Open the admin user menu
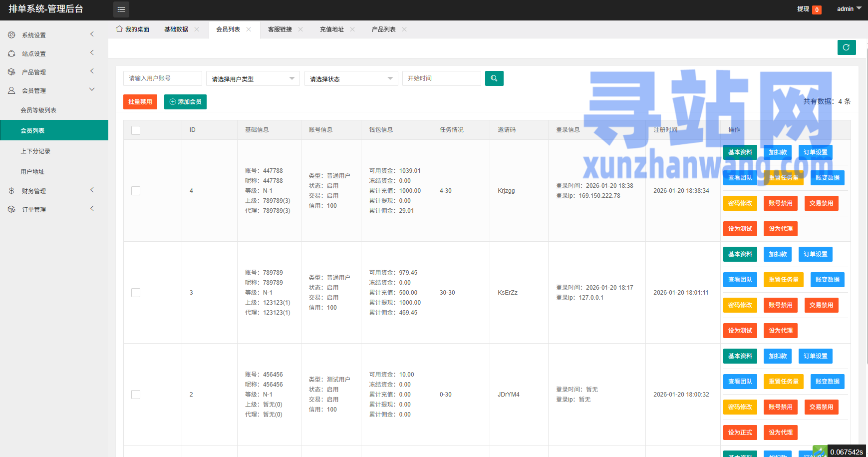 [x=849, y=9]
